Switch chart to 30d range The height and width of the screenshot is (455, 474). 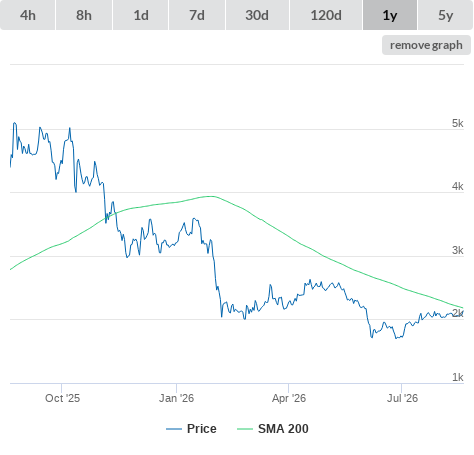pyautogui.click(x=257, y=15)
